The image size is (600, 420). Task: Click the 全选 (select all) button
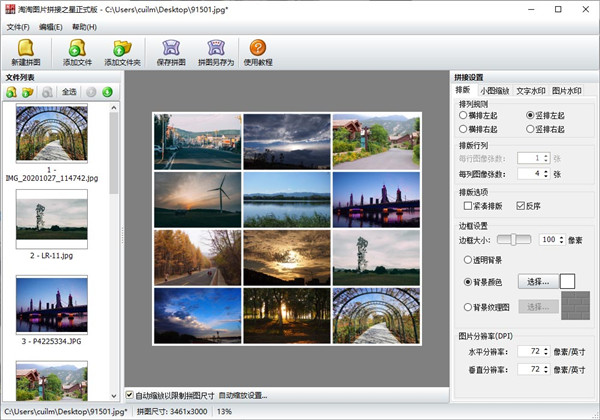pos(69,92)
